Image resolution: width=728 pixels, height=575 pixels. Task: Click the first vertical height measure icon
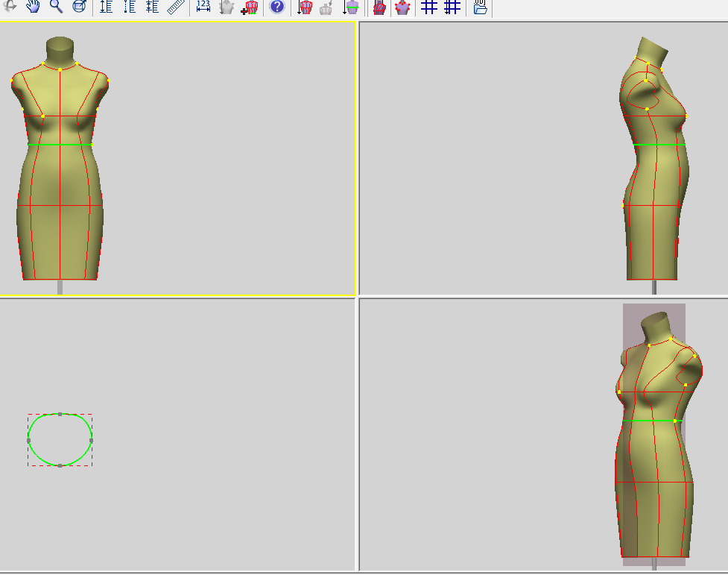[x=107, y=6]
